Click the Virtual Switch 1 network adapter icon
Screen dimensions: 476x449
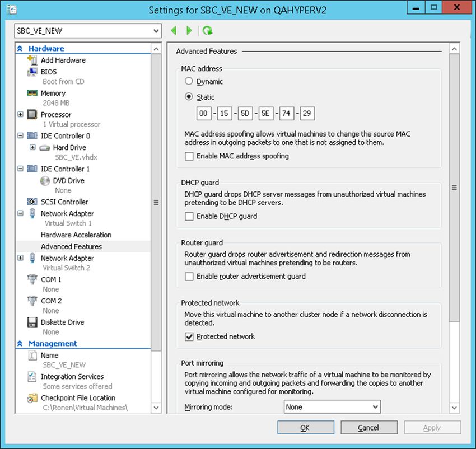click(x=32, y=213)
